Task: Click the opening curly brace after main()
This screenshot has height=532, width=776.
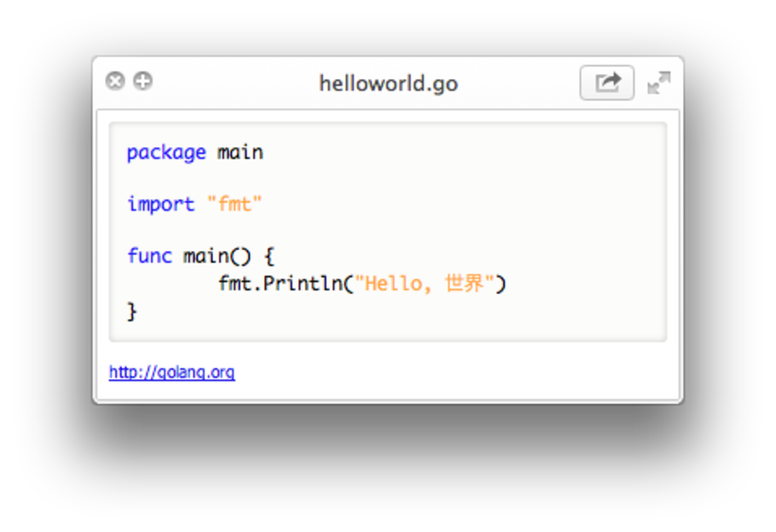Action: (x=269, y=256)
